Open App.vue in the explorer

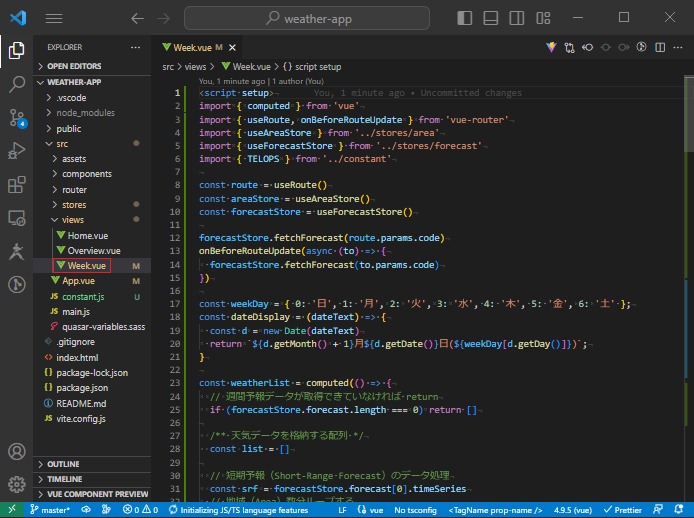click(x=92, y=281)
